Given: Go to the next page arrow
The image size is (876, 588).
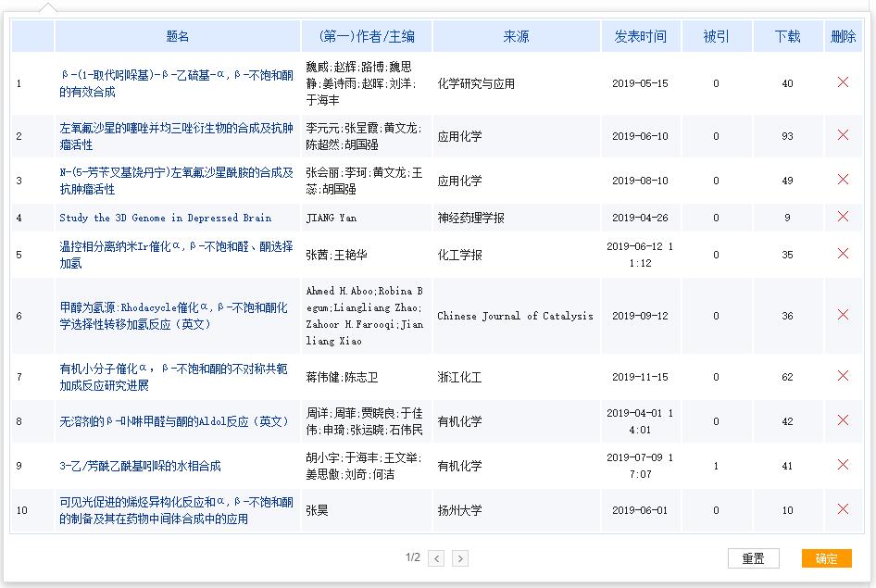Looking at the screenshot, I should point(460,558).
